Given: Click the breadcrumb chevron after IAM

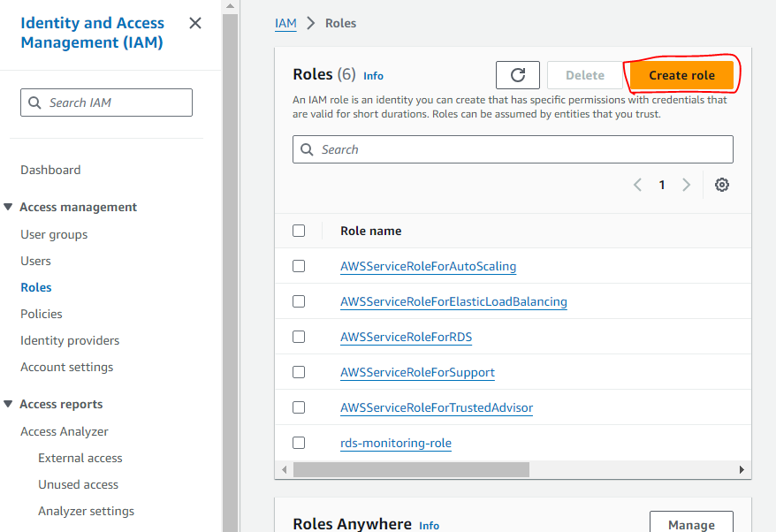Looking at the screenshot, I should 311,23.
